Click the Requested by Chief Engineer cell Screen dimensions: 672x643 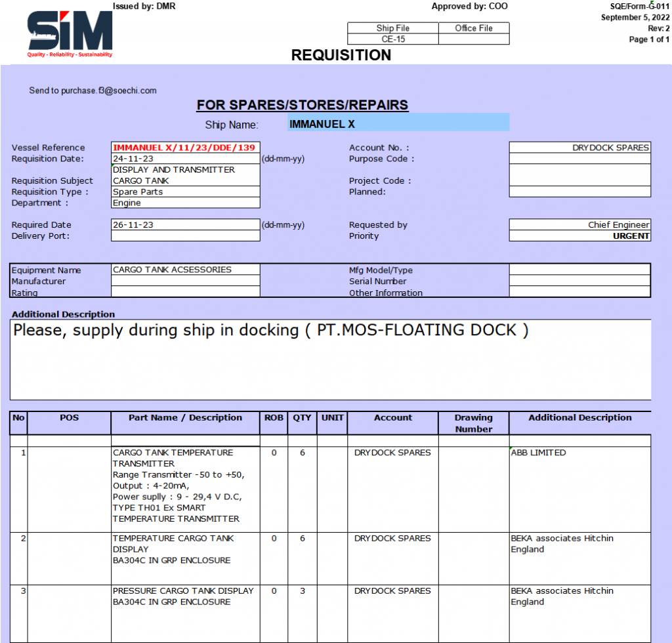(579, 225)
